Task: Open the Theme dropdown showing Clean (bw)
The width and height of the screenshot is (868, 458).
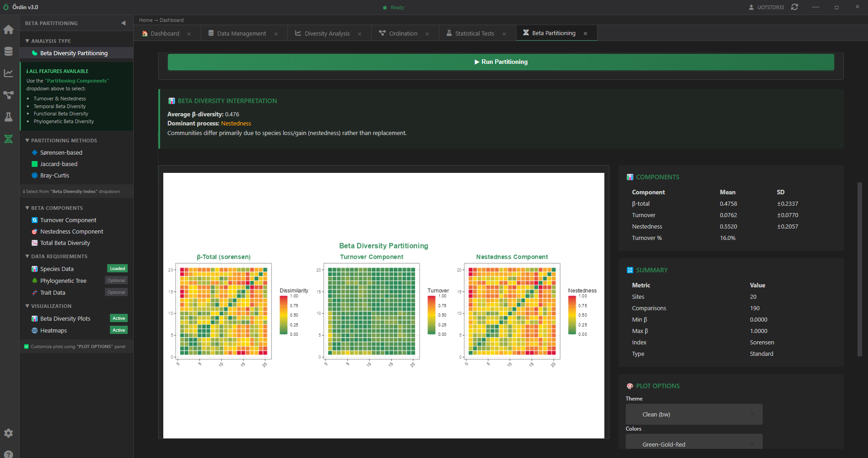Action: (x=694, y=414)
